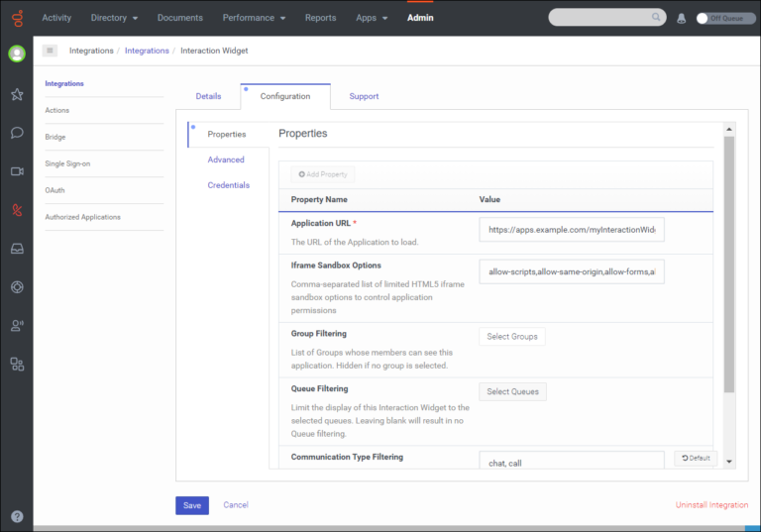
Task: Click the Communication Type Filtering input field
Action: [x=572, y=460]
